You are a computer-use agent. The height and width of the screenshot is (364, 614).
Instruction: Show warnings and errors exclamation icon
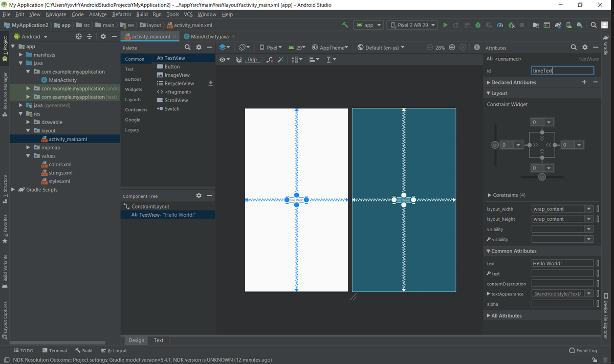point(477,47)
